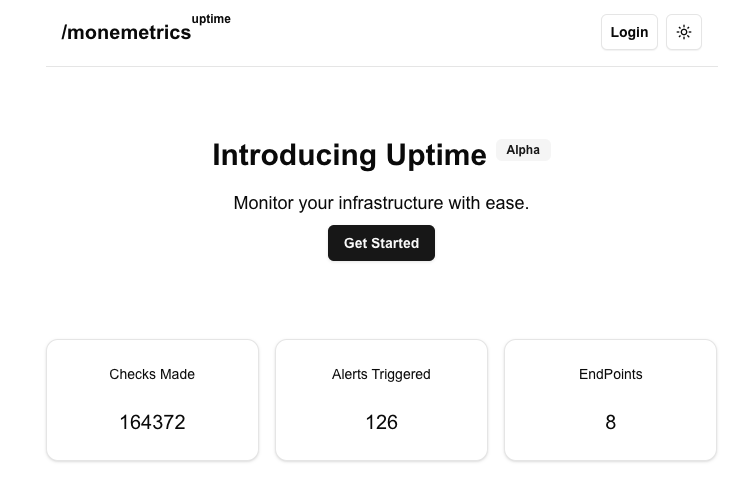This screenshot has height=490, width=752.
Task: Click the bottom edge of the Checks Made card
Action: 152,460
